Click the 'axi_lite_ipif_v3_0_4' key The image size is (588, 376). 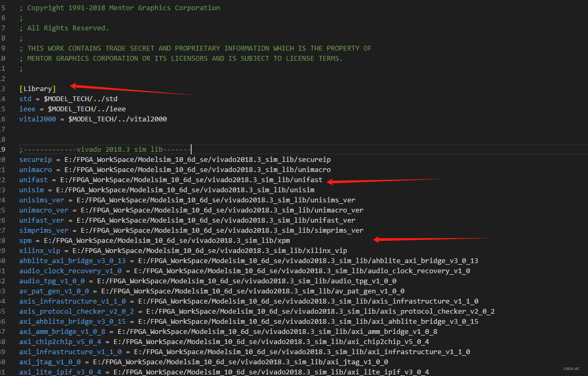click(60, 372)
